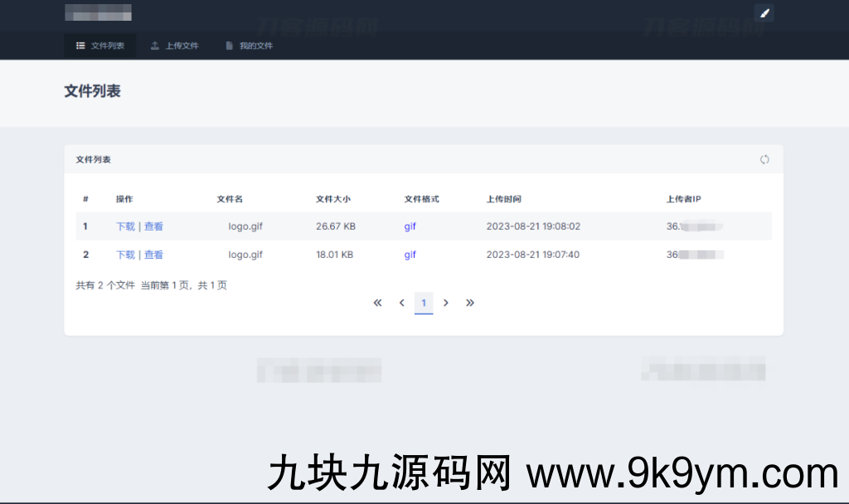Click the 文件列表 panel header
This screenshot has height=504, width=849.
pyautogui.click(x=93, y=159)
